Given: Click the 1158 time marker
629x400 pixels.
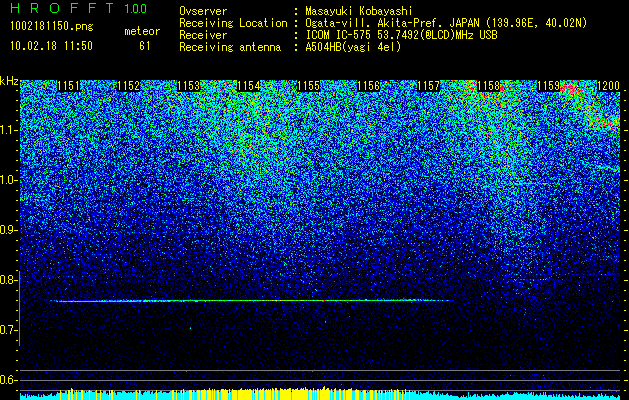Looking at the screenshot, I should pos(488,86).
